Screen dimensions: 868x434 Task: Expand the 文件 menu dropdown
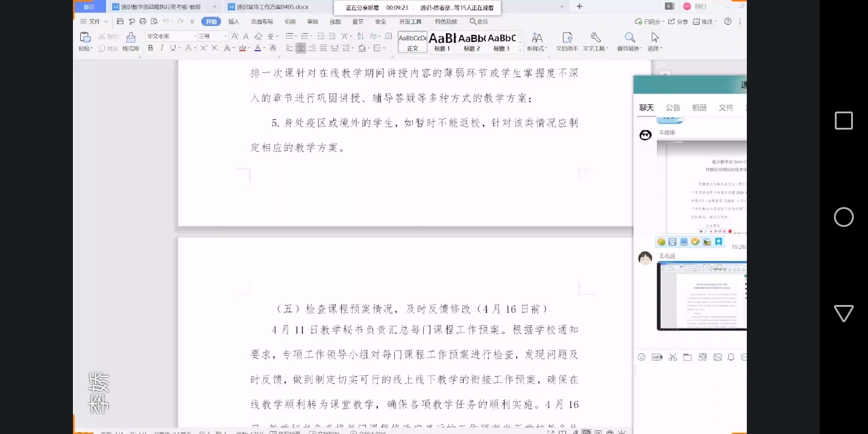click(x=95, y=22)
